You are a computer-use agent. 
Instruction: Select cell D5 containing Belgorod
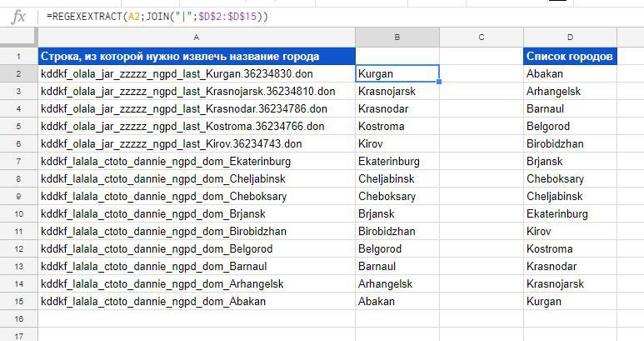click(570, 126)
